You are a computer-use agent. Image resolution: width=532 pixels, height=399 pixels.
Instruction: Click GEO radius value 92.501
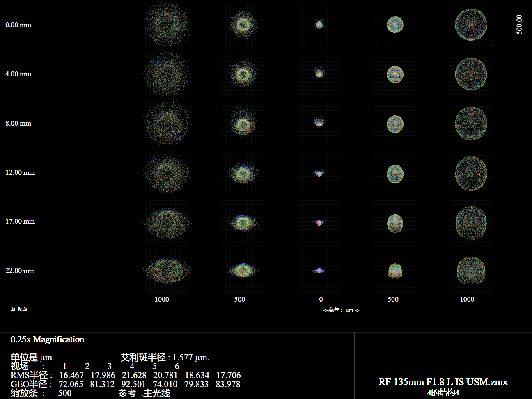coord(133,384)
